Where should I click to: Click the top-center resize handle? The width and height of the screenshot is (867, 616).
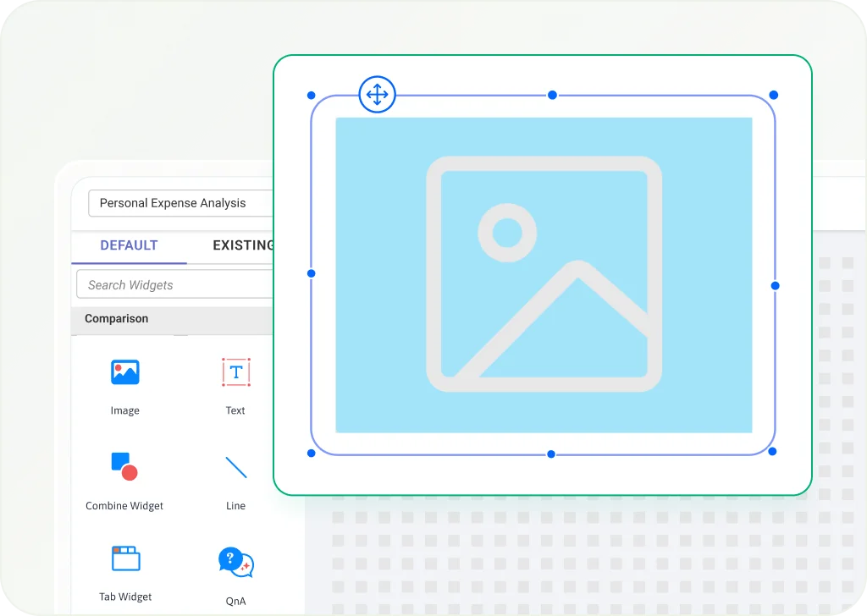tap(552, 95)
